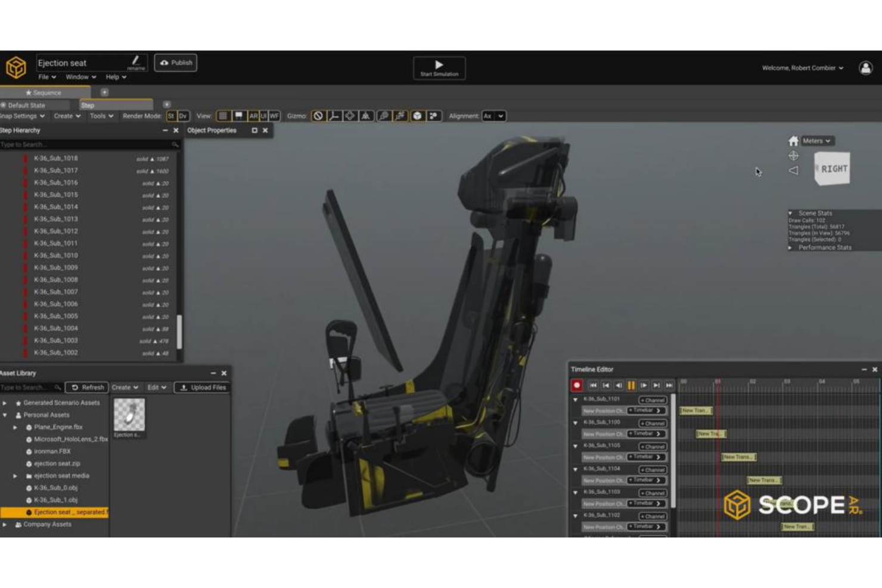Enable wireframe (WF) render view mode
Image resolution: width=882 pixels, height=588 pixels.
(x=274, y=116)
